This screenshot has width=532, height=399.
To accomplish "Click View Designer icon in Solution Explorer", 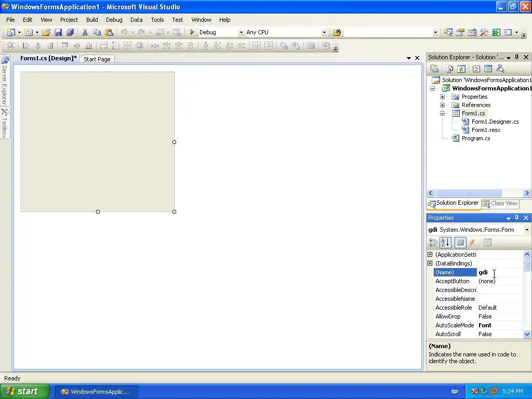I will (x=488, y=69).
